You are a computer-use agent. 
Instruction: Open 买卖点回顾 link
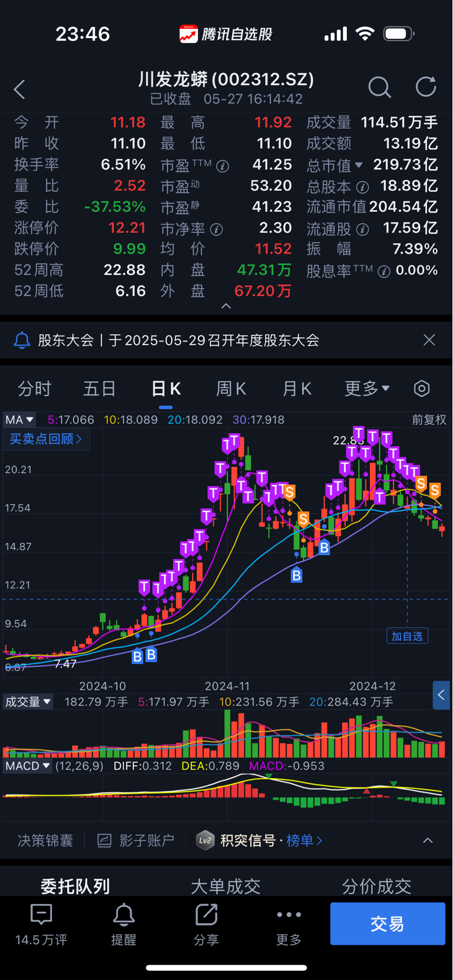coord(46,439)
